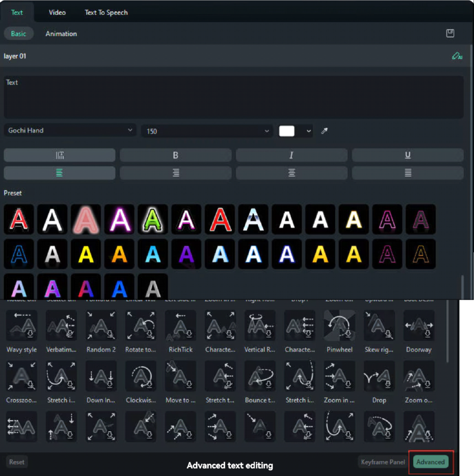Apply the green A preset with glow
The width and height of the screenshot is (474, 476).
coord(153,219)
